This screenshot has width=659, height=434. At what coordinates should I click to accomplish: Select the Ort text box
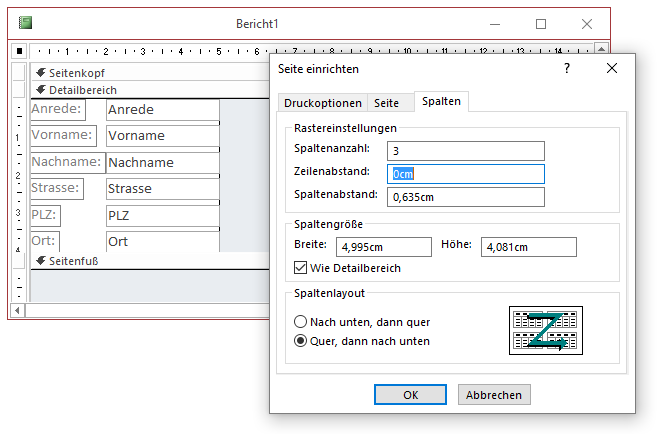coord(163,242)
